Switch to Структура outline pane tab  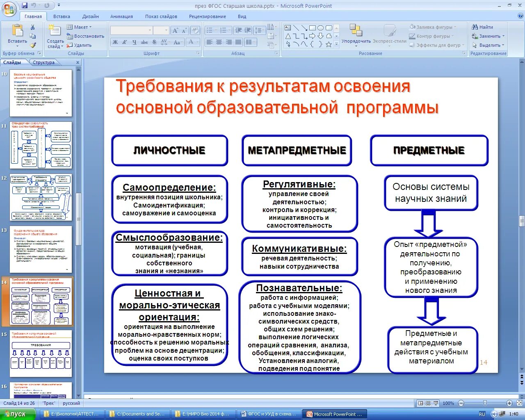(x=43, y=62)
